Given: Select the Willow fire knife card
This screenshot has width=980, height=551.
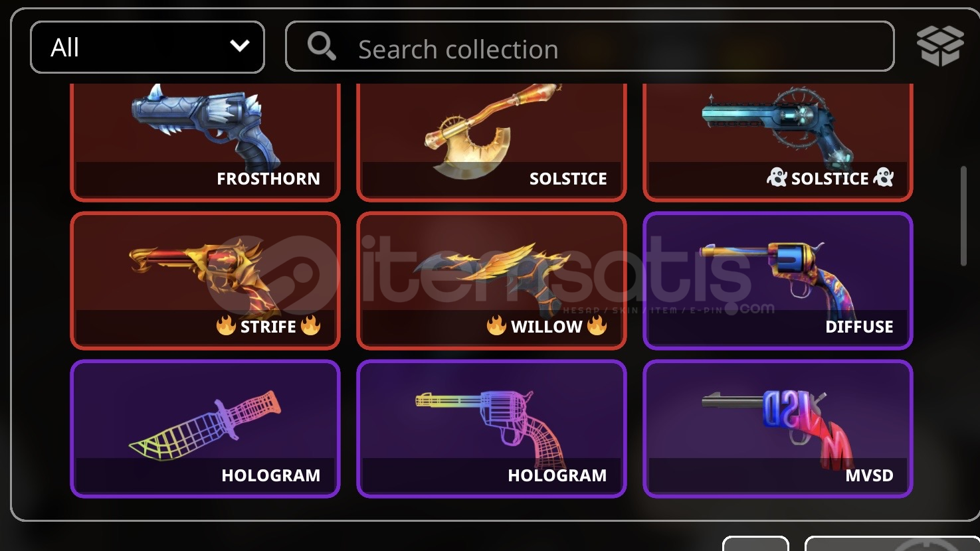Looking at the screenshot, I should tap(492, 281).
